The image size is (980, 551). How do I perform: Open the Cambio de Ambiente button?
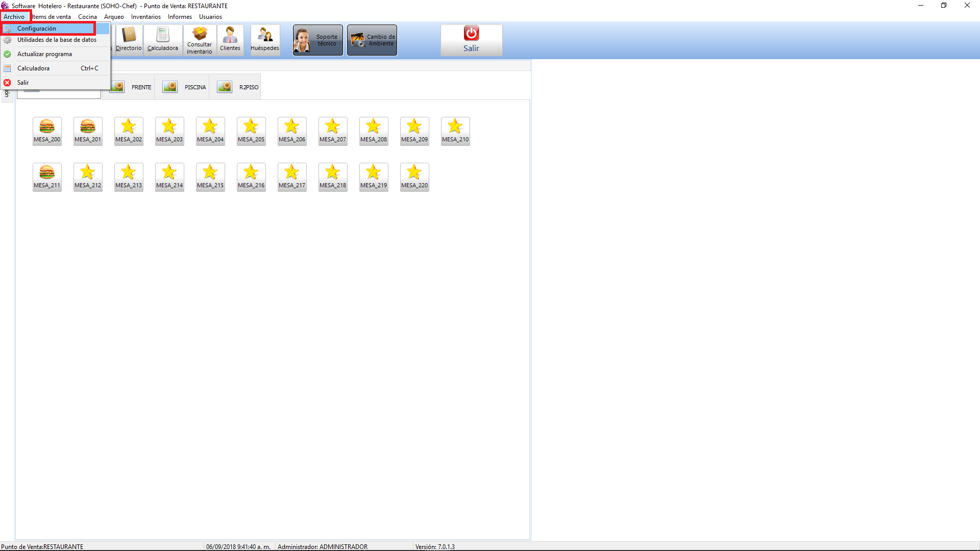372,40
